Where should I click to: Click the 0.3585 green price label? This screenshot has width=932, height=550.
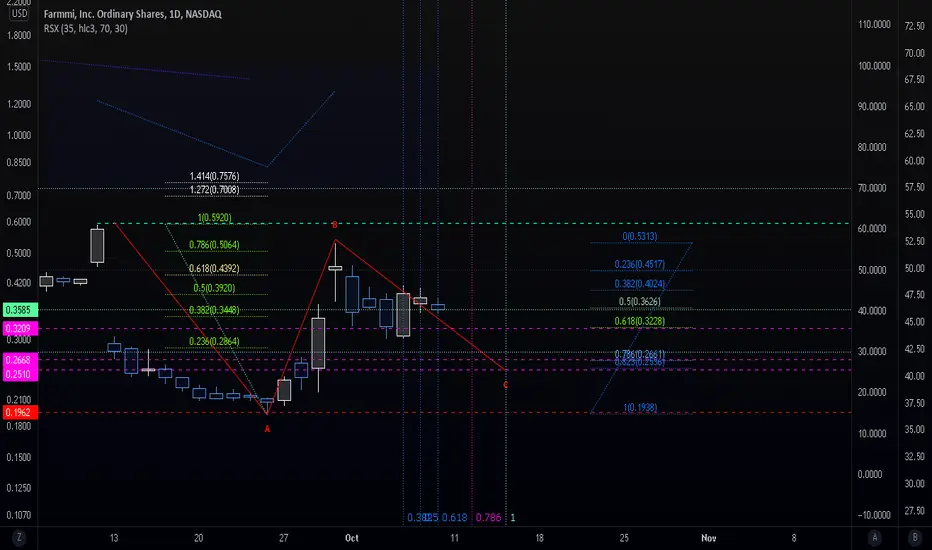pyautogui.click(x=20, y=310)
